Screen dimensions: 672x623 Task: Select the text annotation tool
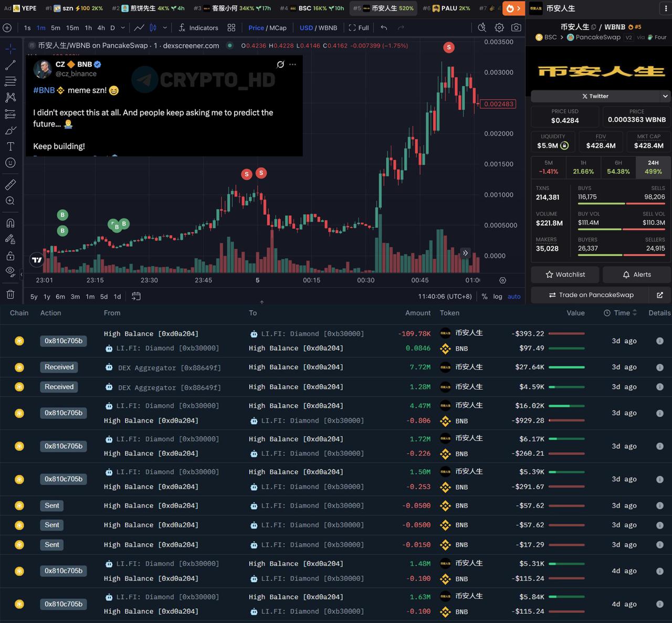tap(10, 146)
